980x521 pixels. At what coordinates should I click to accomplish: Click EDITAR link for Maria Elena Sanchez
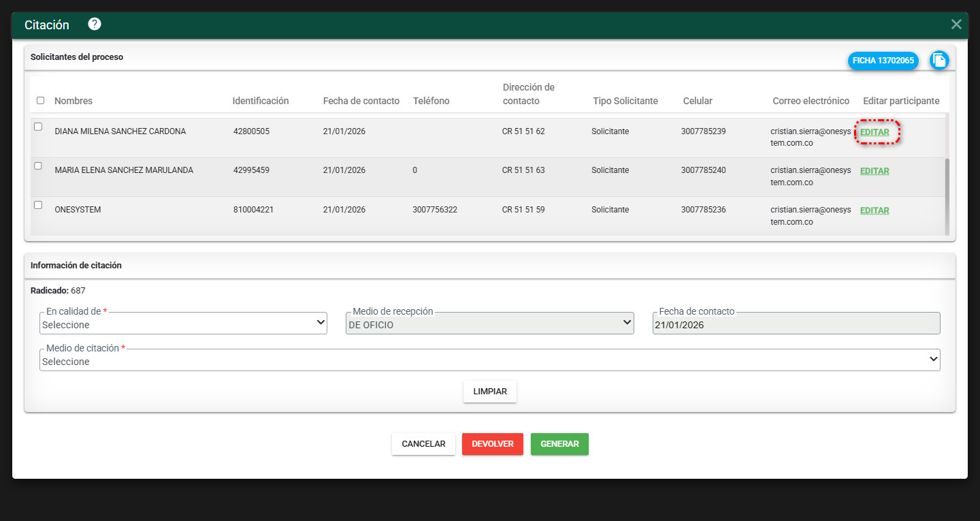pyautogui.click(x=875, y=171)
